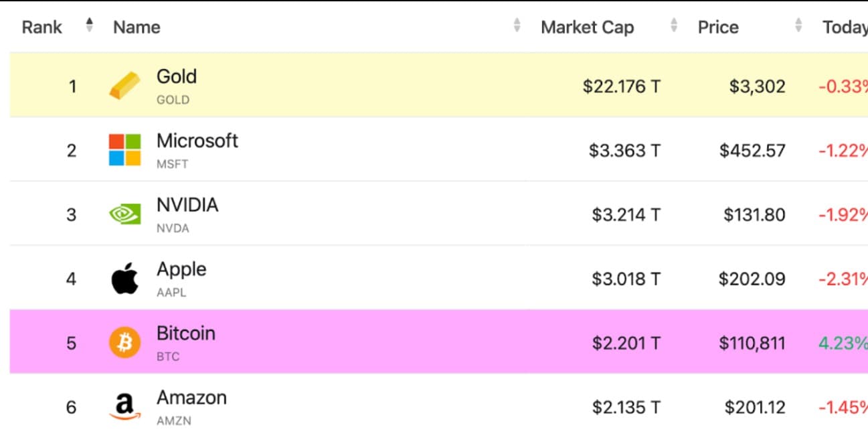Click the Bitcoin logo icon
The height and width of the screenshot is (434, 868).
pyautogui.click(x=125, y=343)
